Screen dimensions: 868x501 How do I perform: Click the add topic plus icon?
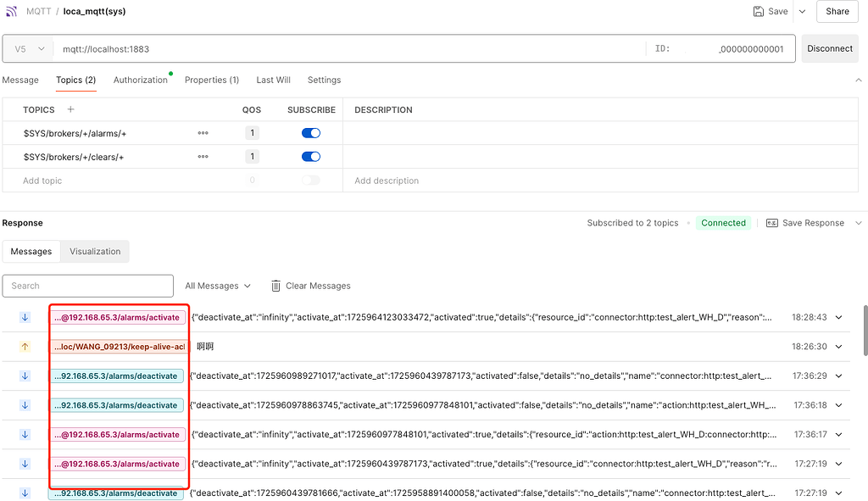[70, 109]
